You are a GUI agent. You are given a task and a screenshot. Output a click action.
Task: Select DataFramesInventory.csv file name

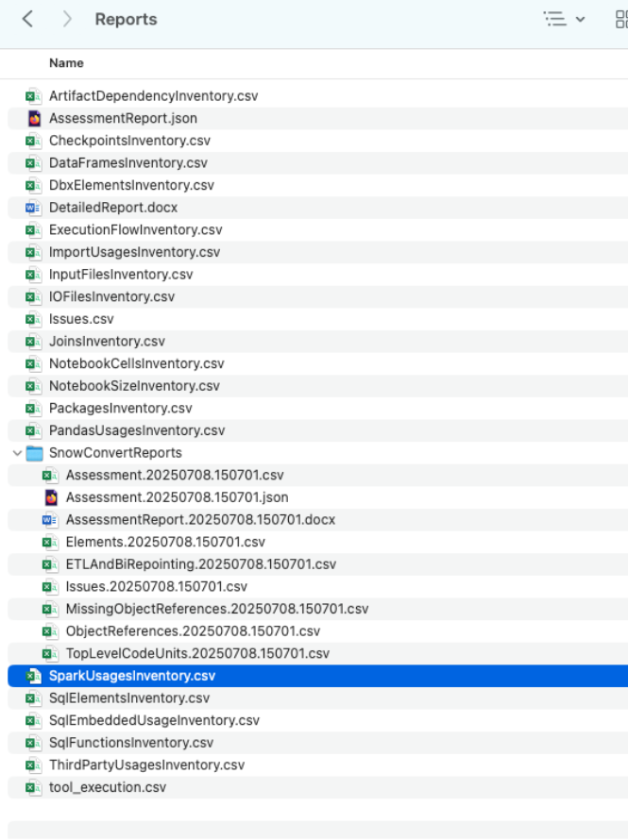[128, 163]
